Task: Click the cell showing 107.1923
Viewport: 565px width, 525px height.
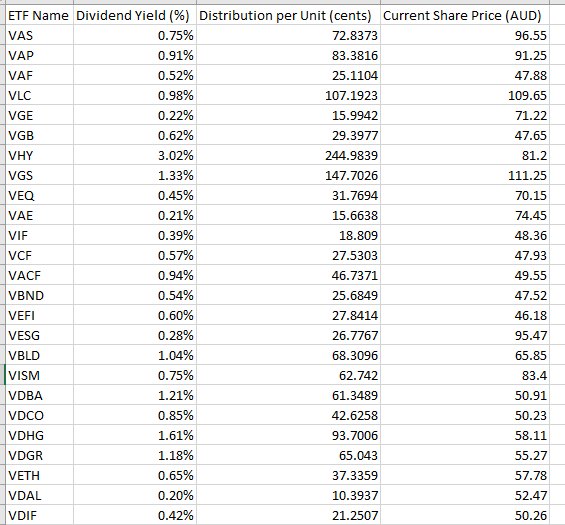Action: pyautogui.click(x=288, y=95)
